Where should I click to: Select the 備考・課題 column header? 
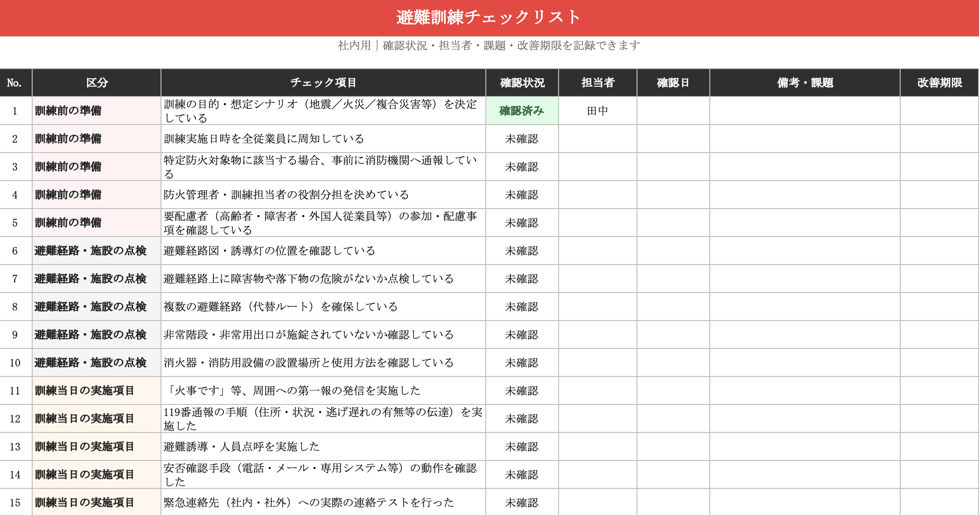(x=805, y=83)
